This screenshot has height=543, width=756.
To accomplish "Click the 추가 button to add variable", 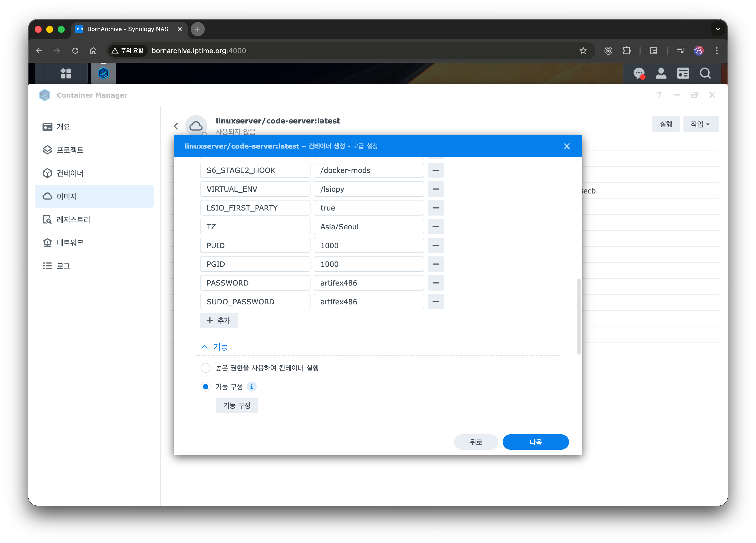I will pos(219,320).
